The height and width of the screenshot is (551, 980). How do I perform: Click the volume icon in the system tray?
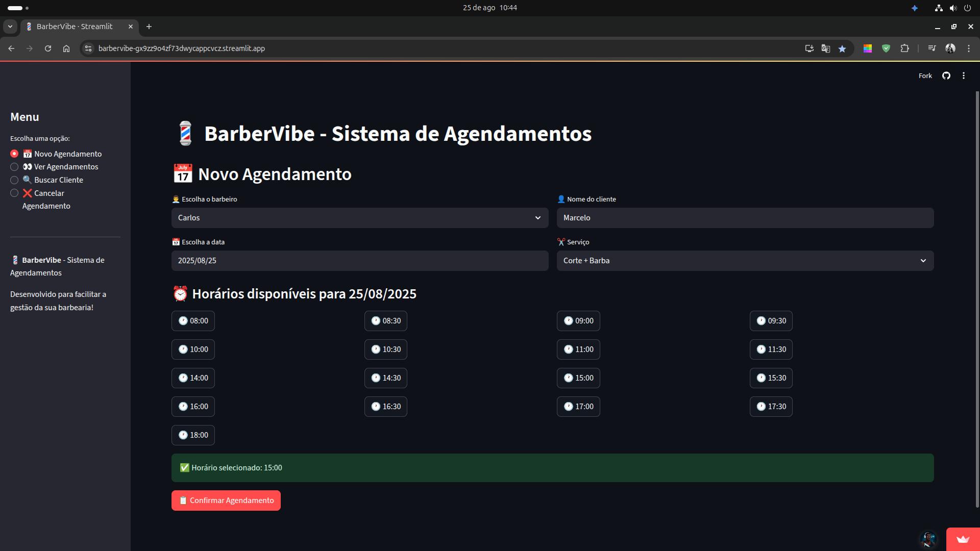[x=952, y=8]
